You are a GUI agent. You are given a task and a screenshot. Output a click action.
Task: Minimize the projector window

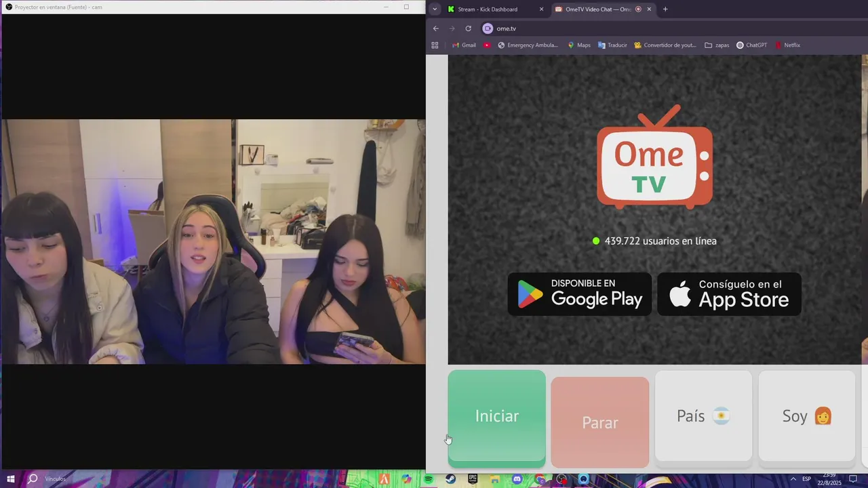pyautogui.click(x=386, y=7)
